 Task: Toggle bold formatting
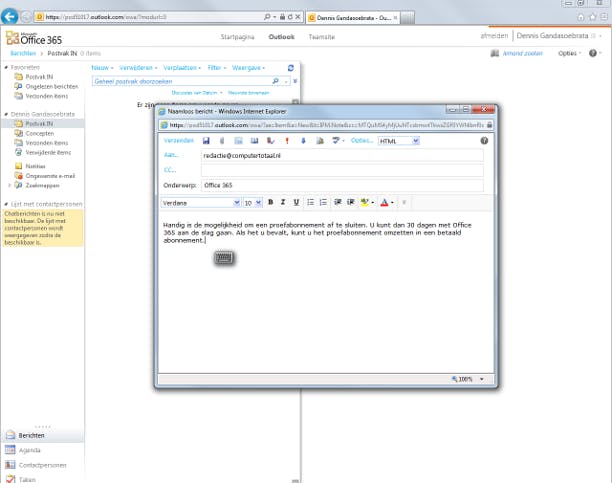tap(270, 202)
